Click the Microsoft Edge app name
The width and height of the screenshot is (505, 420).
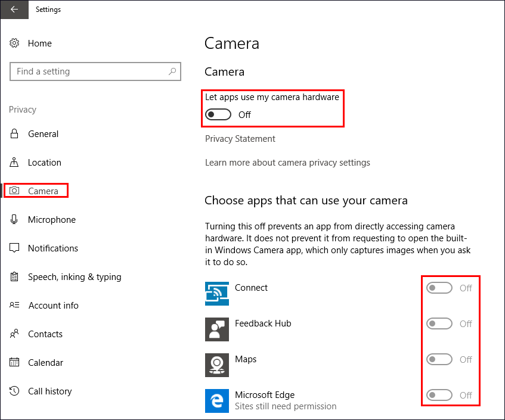[265, 395]
